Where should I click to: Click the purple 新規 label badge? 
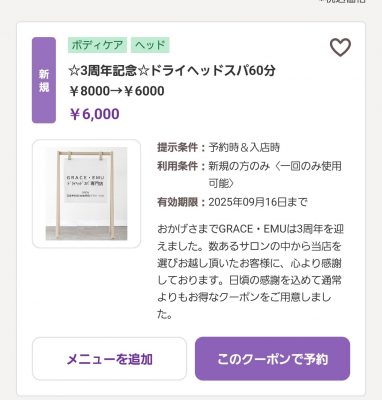(x=44, y=80)
